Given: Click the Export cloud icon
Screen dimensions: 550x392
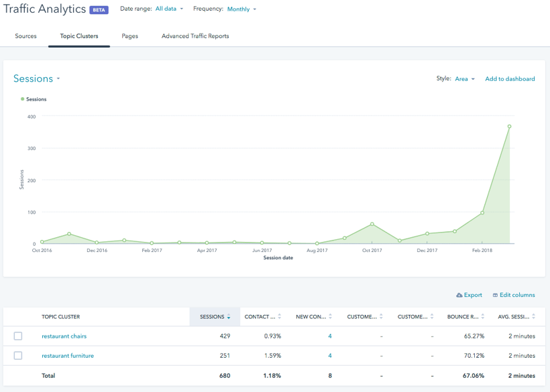Looking at the screenshot, I should click(x=459, y=296).
